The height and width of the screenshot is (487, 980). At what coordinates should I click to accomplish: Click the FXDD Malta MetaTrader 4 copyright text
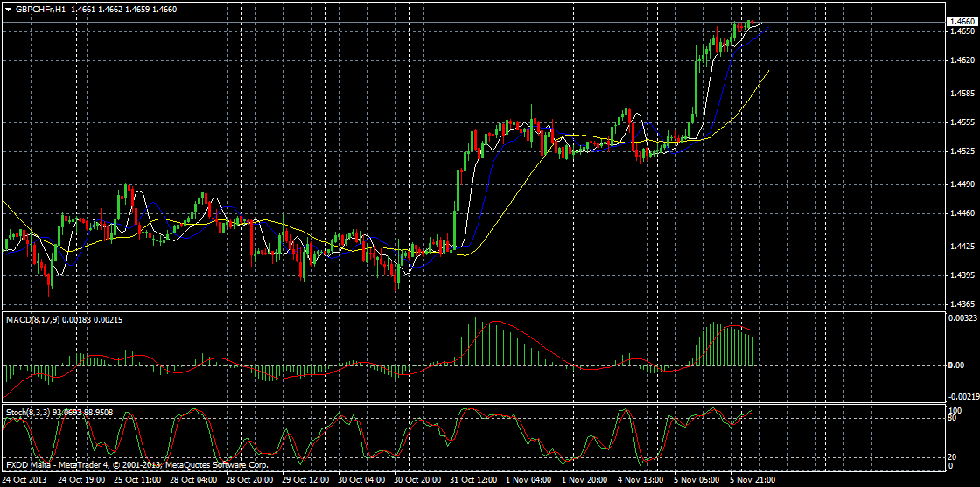tap(136, 465)
